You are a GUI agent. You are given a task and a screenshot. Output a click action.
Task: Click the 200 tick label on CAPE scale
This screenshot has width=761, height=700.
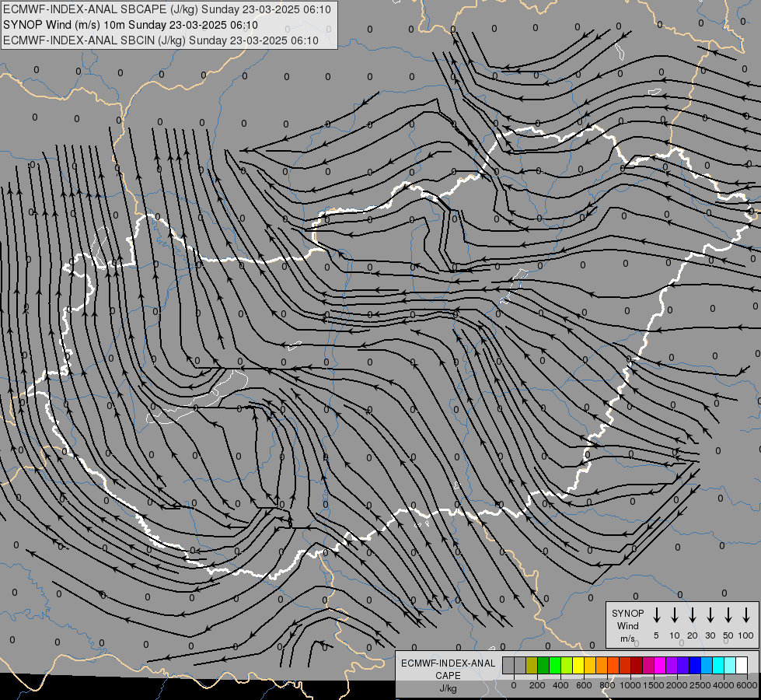pyautogui.click(x=537, y=685)
